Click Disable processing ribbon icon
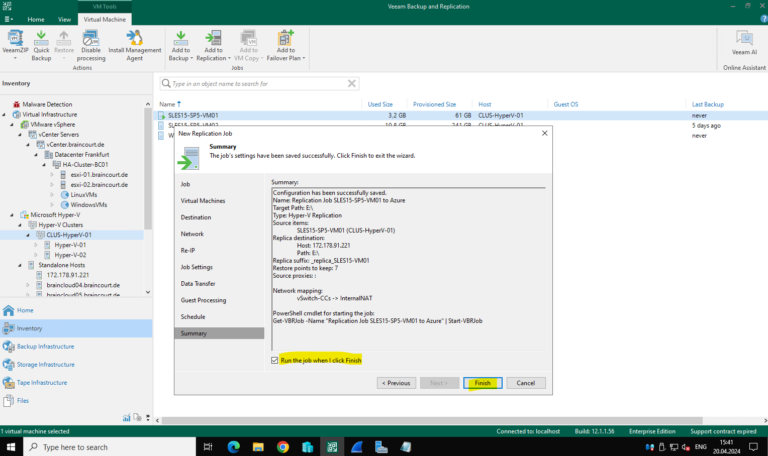Viewport: 768px width, 456px height. pyautogui.click(x=91, y=45)
